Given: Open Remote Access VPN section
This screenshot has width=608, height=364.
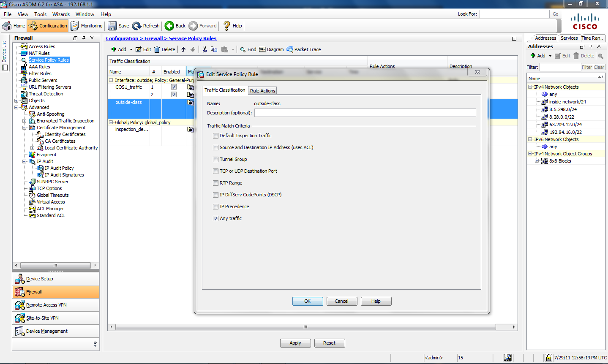Looking at the screenshot, I should [x=56, y=305].
